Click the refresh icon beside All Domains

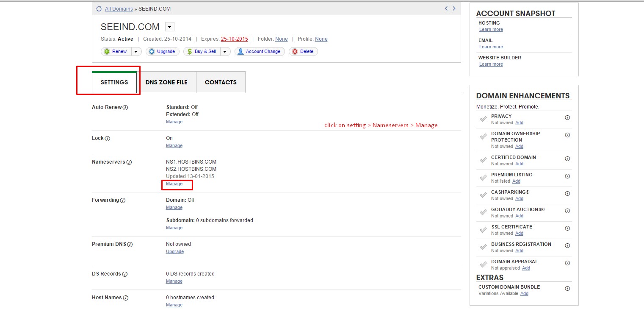[x=99, y=9]
